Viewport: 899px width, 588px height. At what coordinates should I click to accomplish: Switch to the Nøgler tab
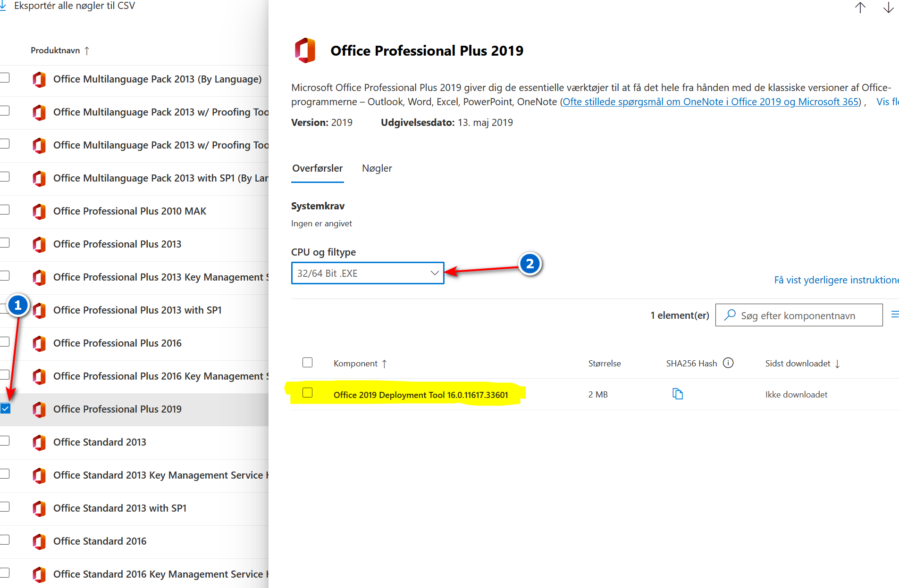point(377,168)
